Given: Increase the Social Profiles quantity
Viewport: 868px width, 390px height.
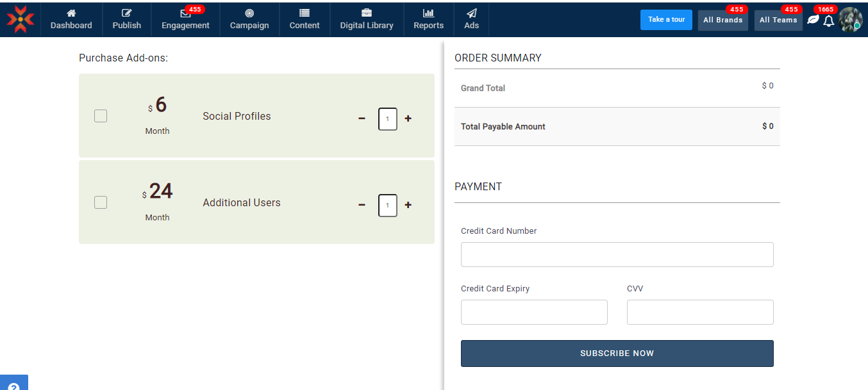Looking at the screenshot, I should [x=408, y=118].
